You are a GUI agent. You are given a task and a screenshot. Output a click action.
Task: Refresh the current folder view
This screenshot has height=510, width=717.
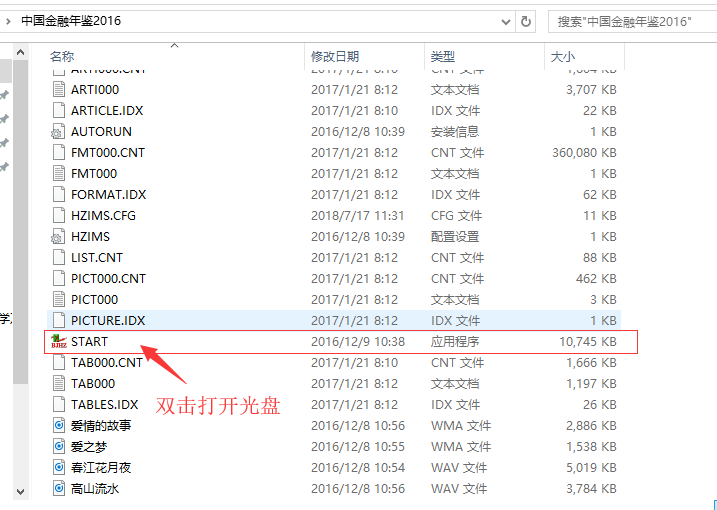tap(526, 21)
